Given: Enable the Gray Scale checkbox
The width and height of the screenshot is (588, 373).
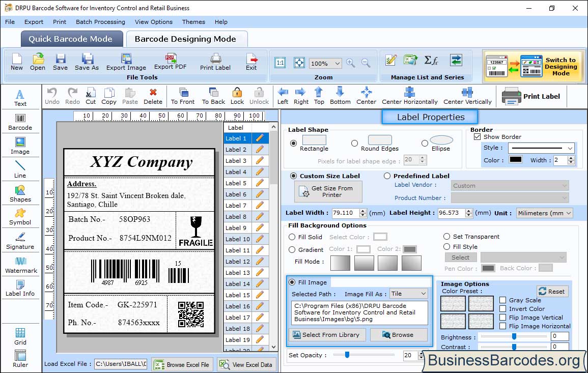Looking at the screenshot, I should click(503, 300).
